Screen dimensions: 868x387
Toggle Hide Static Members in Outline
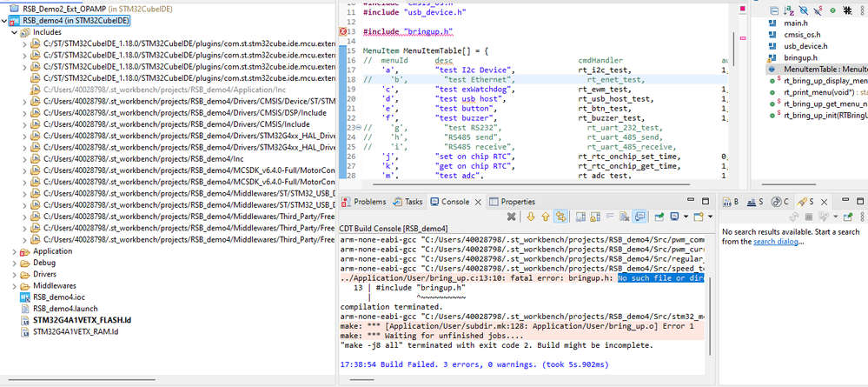[x=818, y=10]
